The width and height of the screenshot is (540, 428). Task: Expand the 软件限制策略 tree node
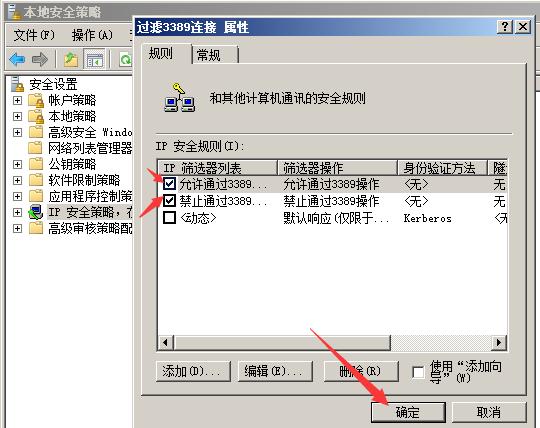pos(17,180)
